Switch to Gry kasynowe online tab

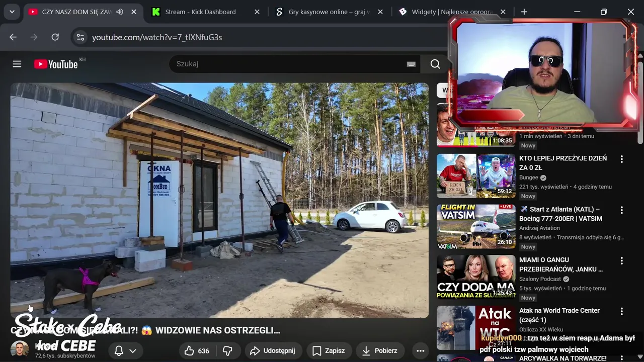[329, 12]
